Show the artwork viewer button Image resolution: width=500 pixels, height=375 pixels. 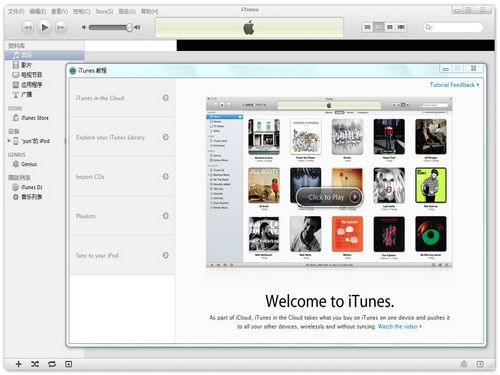68,364
